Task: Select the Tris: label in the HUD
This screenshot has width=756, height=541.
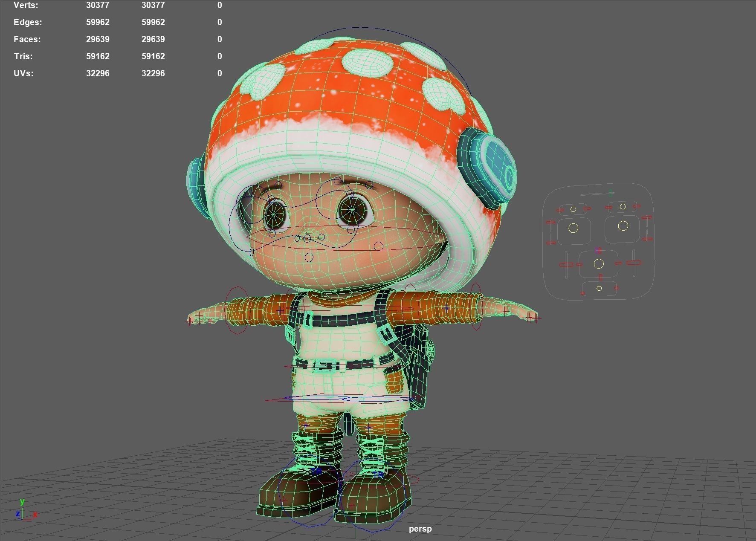Action: click(x=23, y=56)
